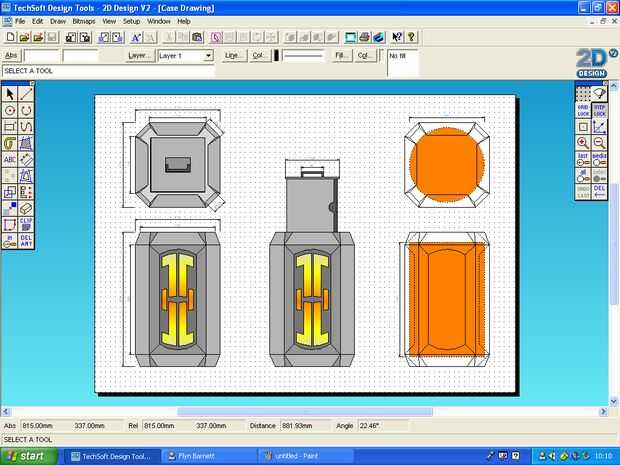The height and width of the screenshot is (465, 620).
Task: Click the Print icon in toolbar
Action: tap(366, 37)
